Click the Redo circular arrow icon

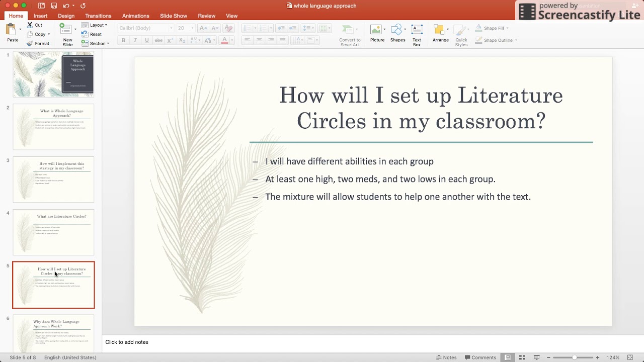click(x=83, y=6)
